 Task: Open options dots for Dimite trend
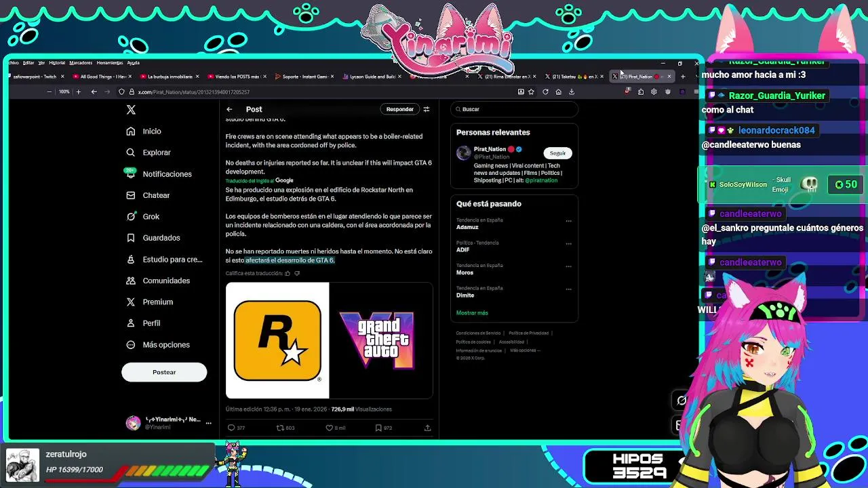pos(568,289)
